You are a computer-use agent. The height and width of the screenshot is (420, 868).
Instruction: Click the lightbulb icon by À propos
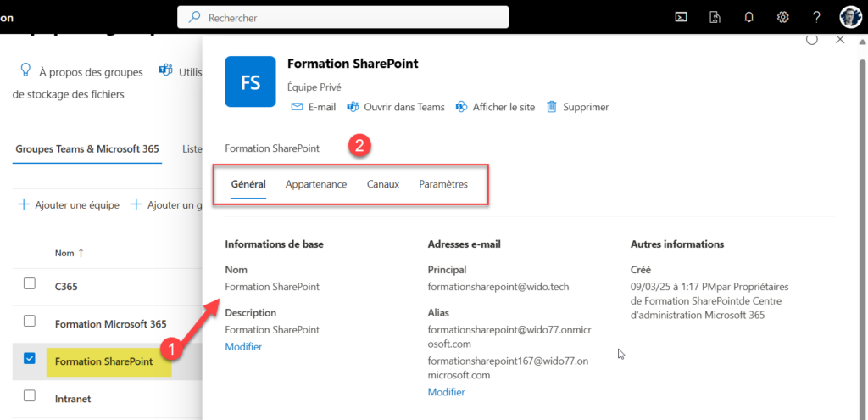point(25,70)
